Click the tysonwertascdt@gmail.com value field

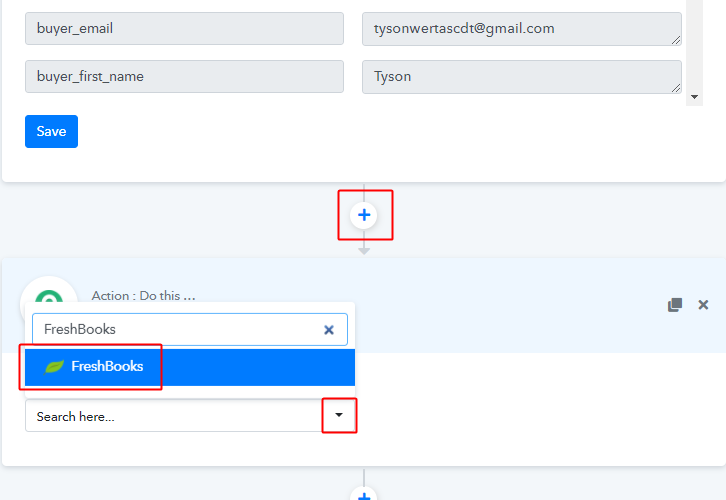pos(522,29)
